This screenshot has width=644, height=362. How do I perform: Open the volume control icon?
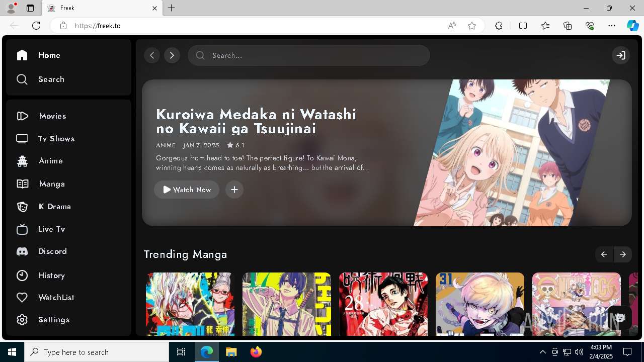579,352
